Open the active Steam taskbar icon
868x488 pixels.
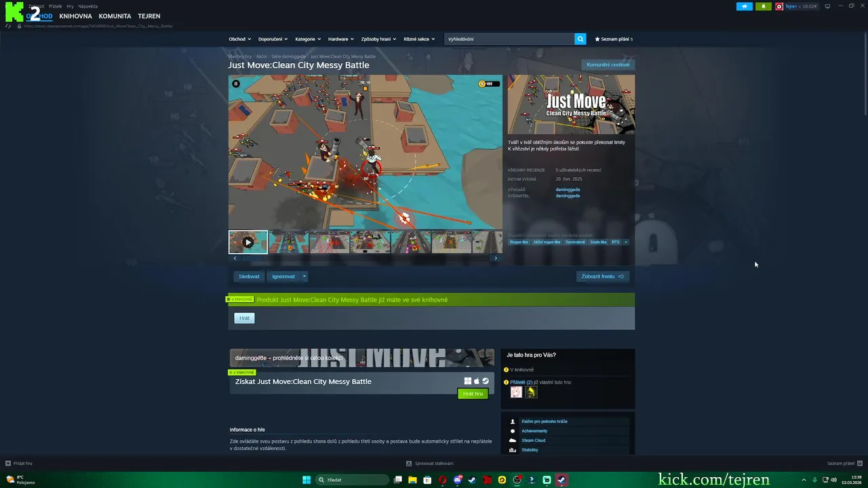click(x=561, y=480)
